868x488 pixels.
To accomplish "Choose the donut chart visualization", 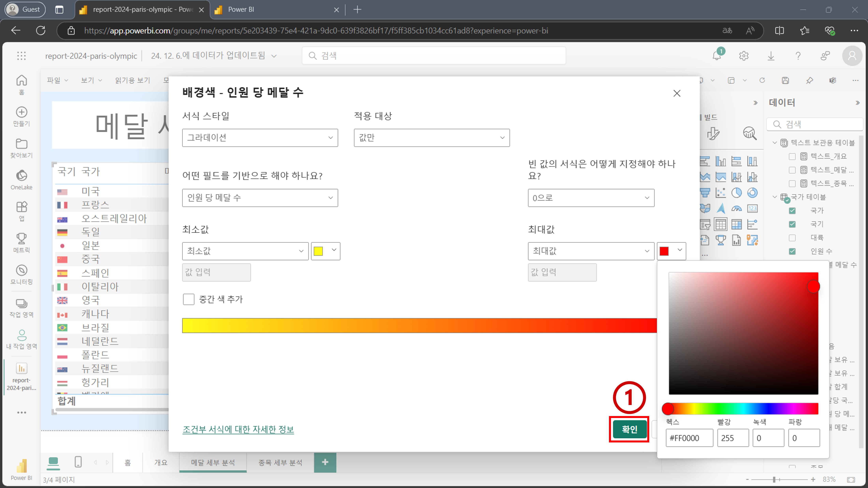I will point(752,193).
